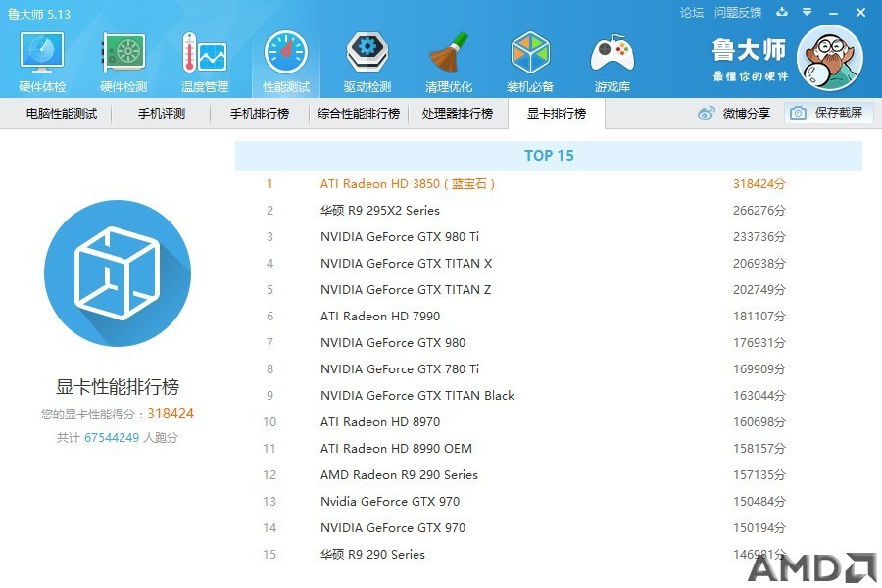The image size is (882, 588).
Task: Switch to 电脑性能测试 tab
Action: (62, 113)
